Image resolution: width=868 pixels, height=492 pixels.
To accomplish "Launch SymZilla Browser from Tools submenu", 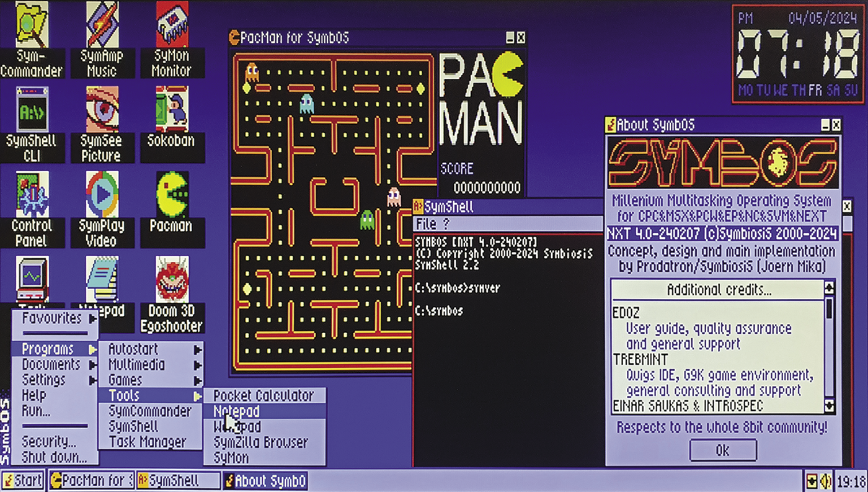I will pos(264,442).
